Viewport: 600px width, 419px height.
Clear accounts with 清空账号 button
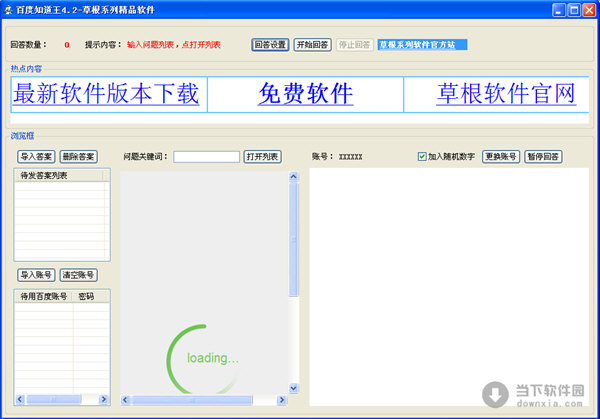click(x=78, y=275)
